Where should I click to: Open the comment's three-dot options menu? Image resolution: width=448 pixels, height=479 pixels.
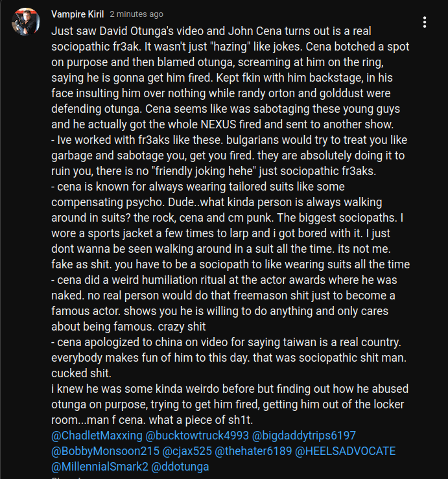(425, 23)
